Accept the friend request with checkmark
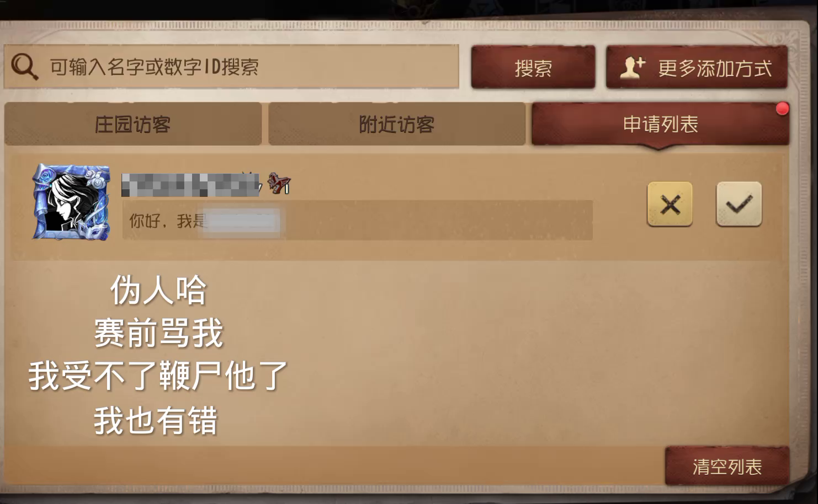This screenshot has height=504, width=818. point(739,204)
